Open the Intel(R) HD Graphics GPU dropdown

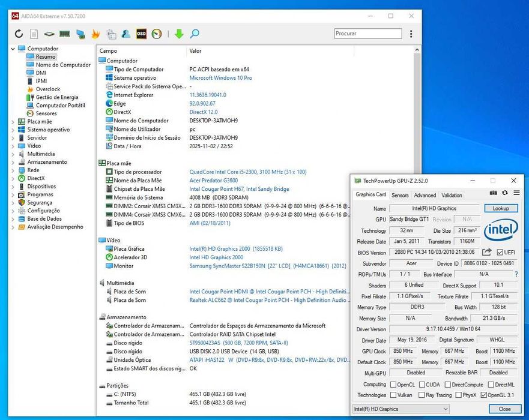pos(401,409)
